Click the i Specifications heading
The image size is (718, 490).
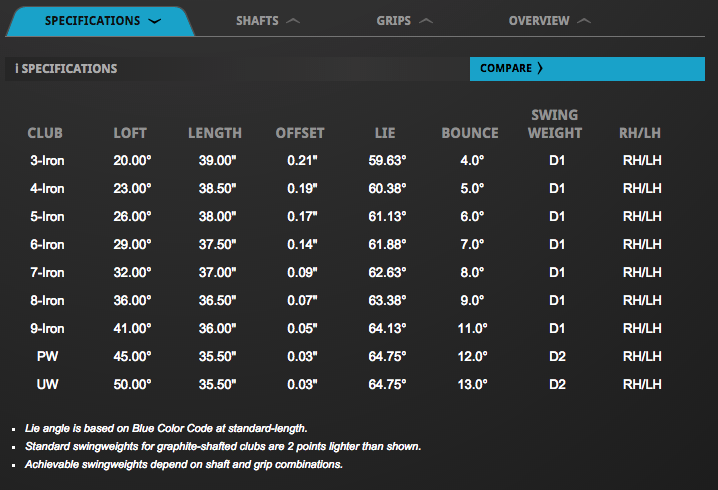point(66,69)
